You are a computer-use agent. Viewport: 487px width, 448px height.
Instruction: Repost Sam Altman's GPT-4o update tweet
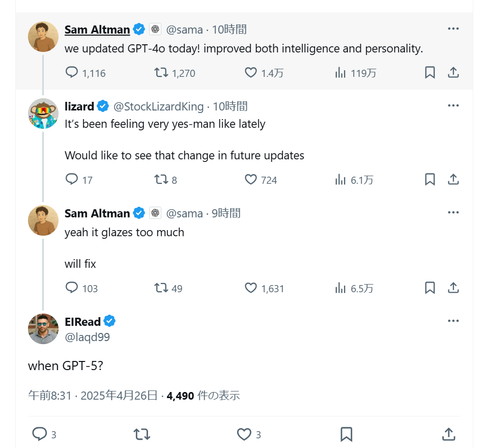tap(161, 73)
